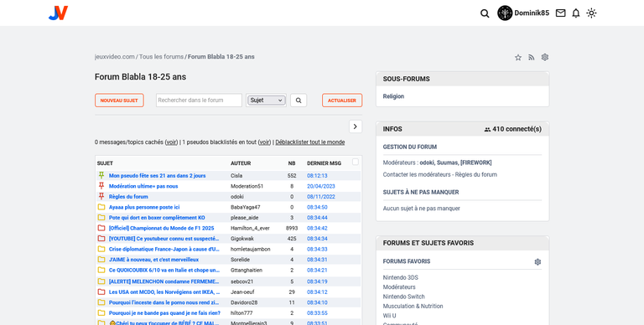Open topic Pote qui dort en boxer
Viewport: 644px width, 325px height.
tap(157, 218)
